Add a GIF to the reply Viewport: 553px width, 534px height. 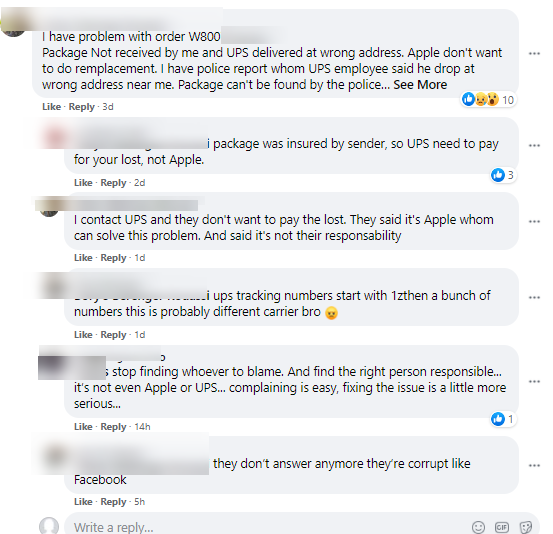click(x=502, y=527)
